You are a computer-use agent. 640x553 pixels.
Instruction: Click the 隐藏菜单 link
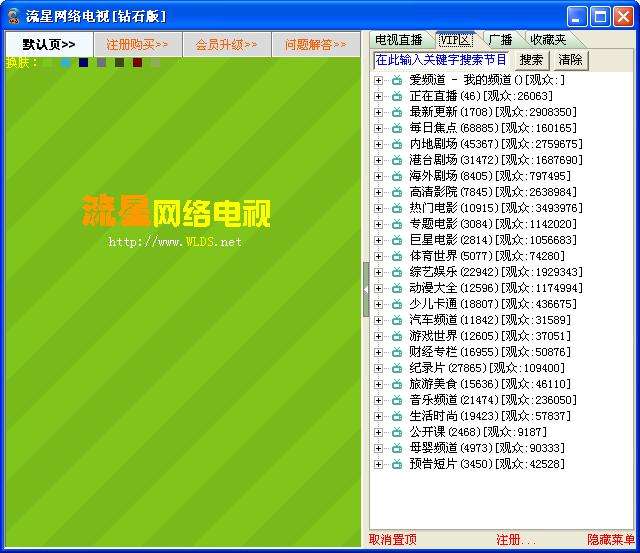tap(610, 540)
